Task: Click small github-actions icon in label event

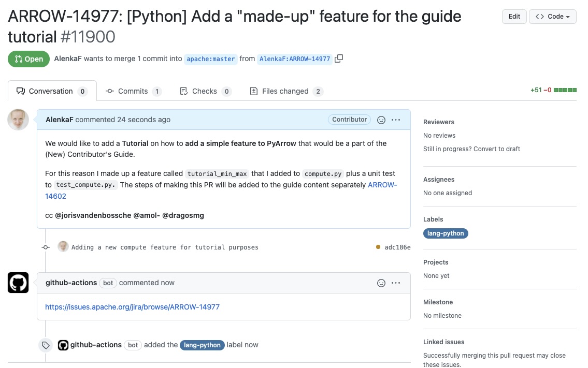Action: [63, 345]
